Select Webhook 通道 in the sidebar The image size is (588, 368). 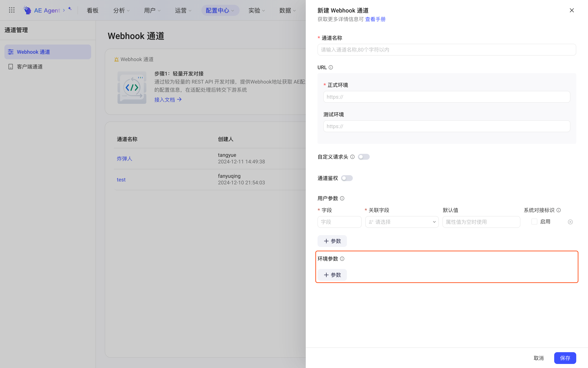point(48,52)
